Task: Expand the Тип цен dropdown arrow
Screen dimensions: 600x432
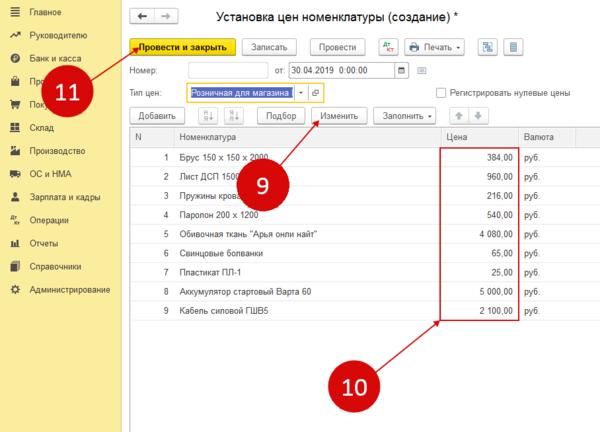Action: click(x=301, y=92)
